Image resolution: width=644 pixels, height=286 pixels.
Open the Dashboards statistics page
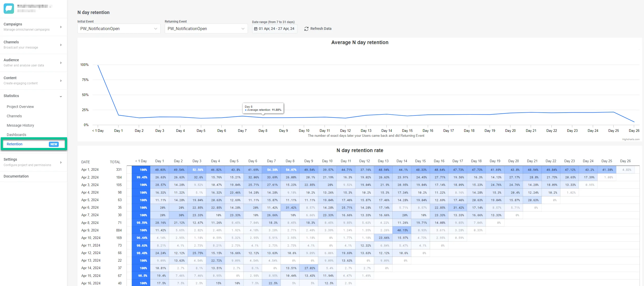[16, 135]
